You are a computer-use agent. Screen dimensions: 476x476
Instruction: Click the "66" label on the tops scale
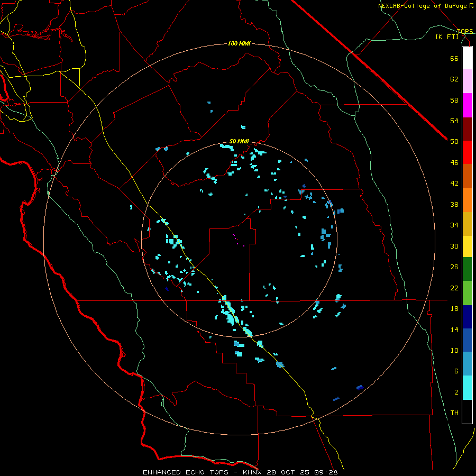point(454,58)
